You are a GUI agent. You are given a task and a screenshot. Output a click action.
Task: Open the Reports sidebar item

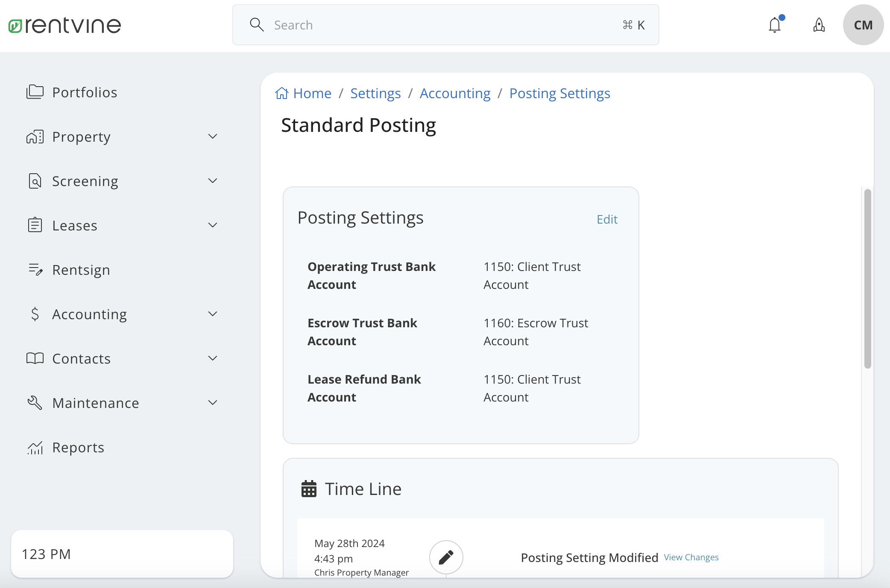(x=78, y=447)
